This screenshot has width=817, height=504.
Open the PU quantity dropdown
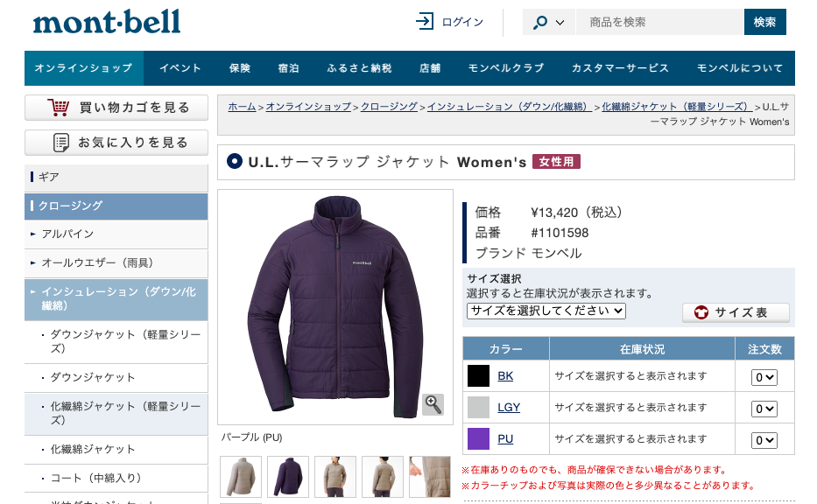tap(764, 440)
